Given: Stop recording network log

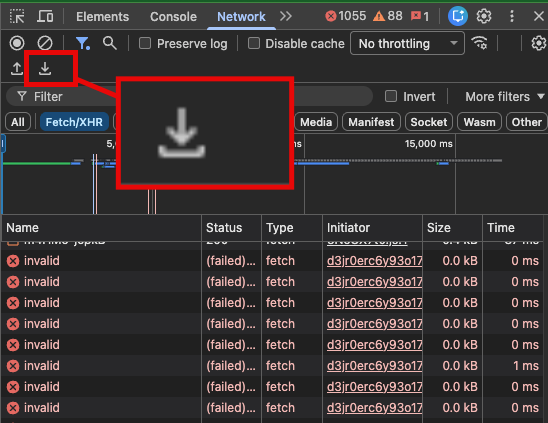Looking at the screenshot, I should [17, 43].
